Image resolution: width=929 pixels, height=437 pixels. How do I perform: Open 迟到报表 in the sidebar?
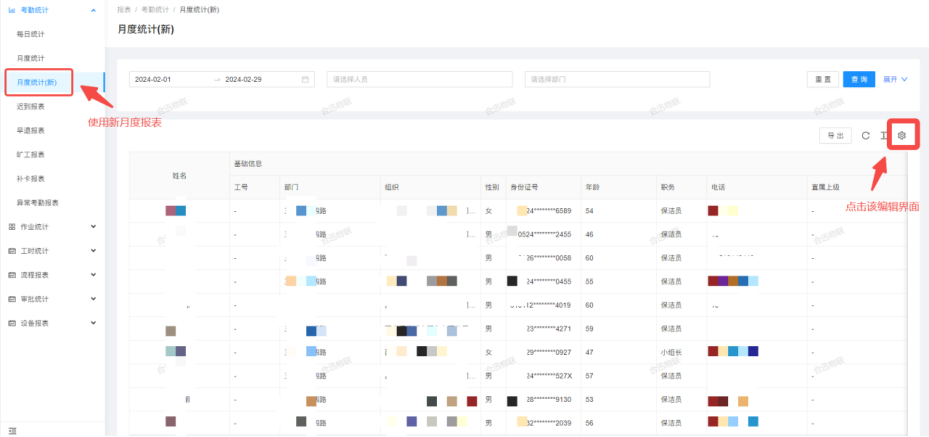[30, 107]
